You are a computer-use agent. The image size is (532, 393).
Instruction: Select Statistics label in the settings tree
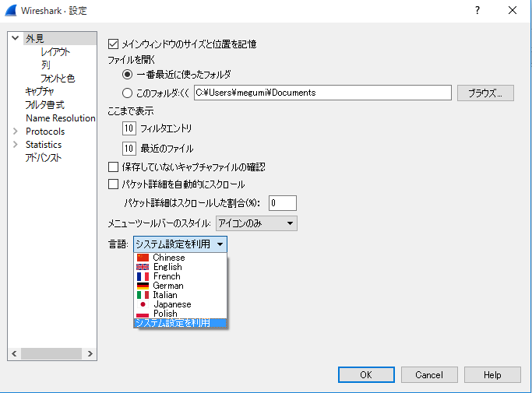pyautogui.click(x=44, y=145)
